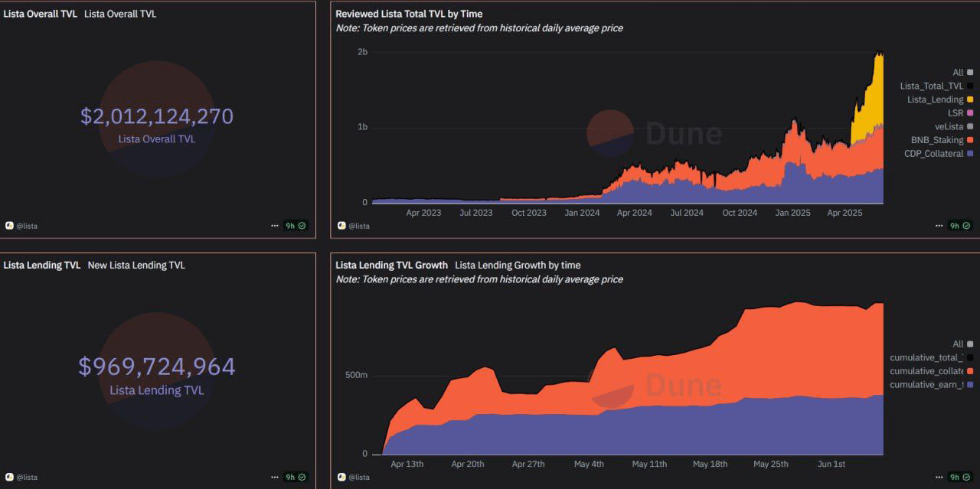Click the 'May 18th' x-axis label
This screenshot has height=489, width=980.
tap(710, 464)
